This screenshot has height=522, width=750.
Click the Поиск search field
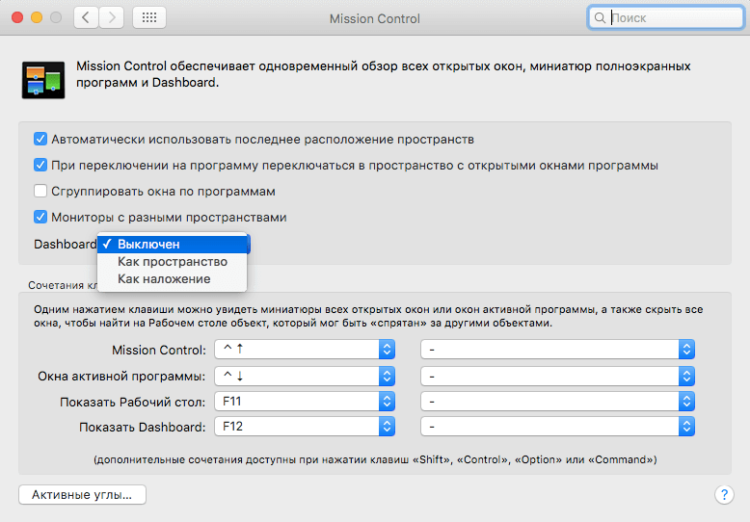[x=665, y=18]
